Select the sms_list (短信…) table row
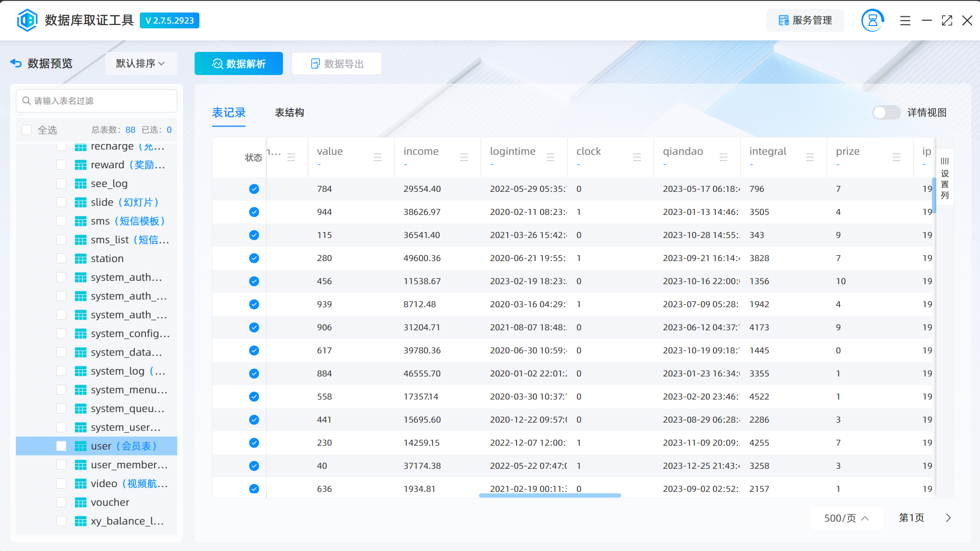The image size is (980, 551). click(97, 240)
